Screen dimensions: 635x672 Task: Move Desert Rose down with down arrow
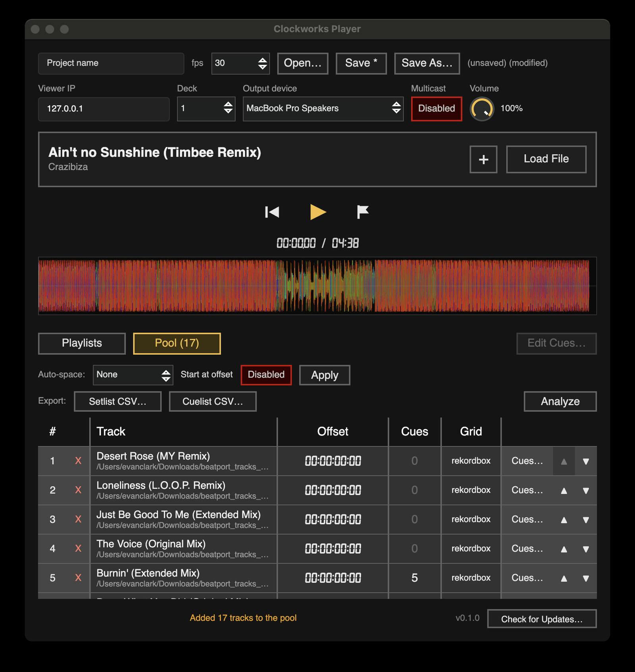(x=586, y=461)
